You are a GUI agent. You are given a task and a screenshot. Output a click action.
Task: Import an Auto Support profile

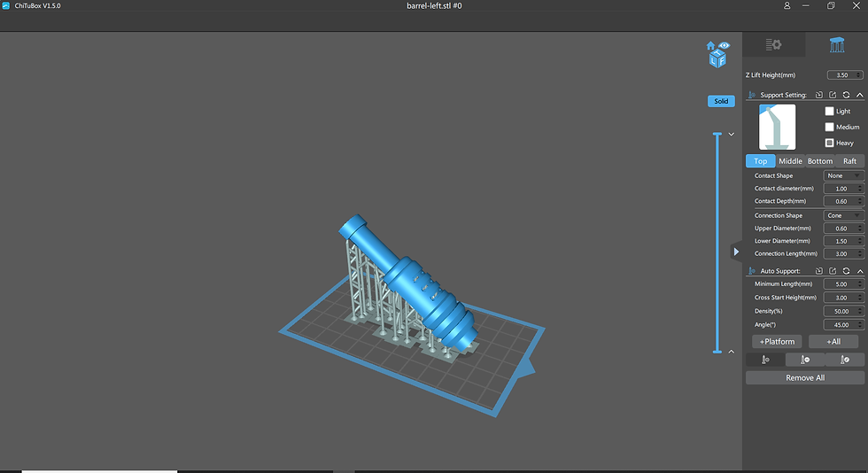[x=818, y=271]
